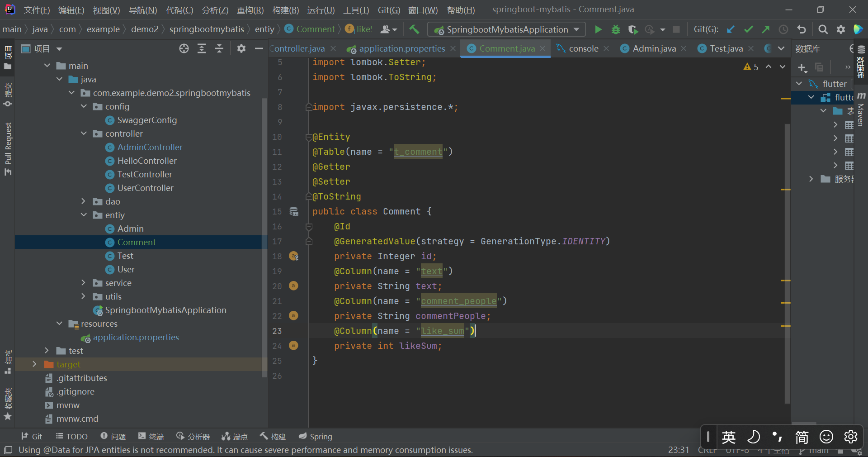Select the User entity class
Screen dimensions: 868x457
126,269
